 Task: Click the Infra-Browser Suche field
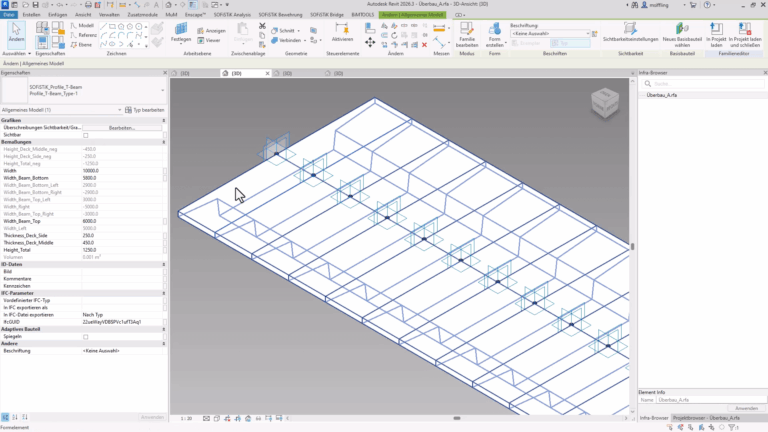pos(703,84)
